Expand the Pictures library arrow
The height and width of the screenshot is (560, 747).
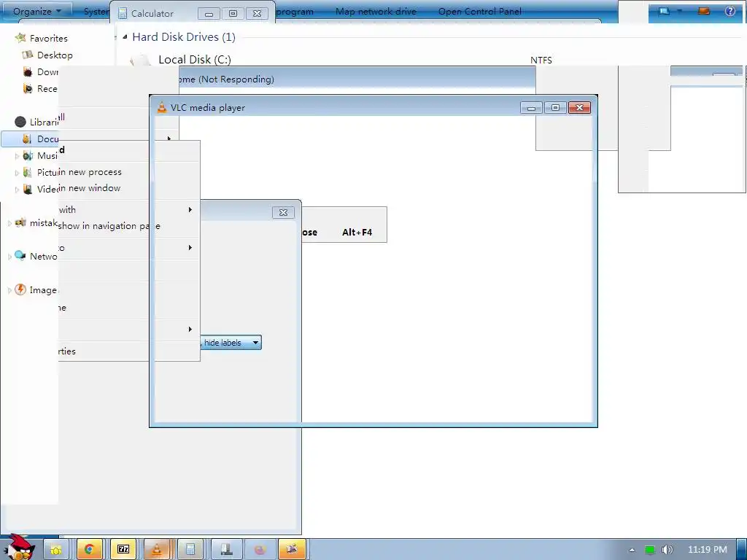click(x=17, y=173)
